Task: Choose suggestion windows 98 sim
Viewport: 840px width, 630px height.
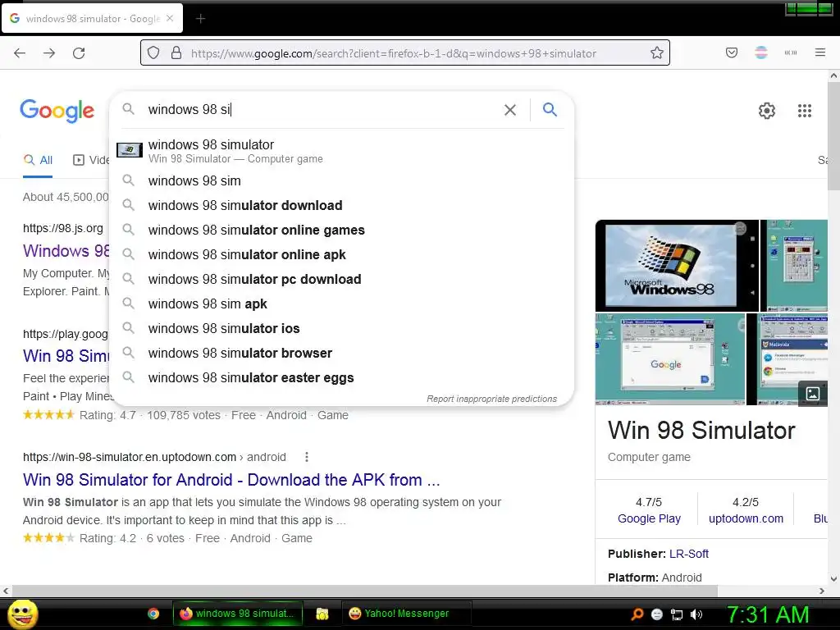Action: [x=342, y=181]
